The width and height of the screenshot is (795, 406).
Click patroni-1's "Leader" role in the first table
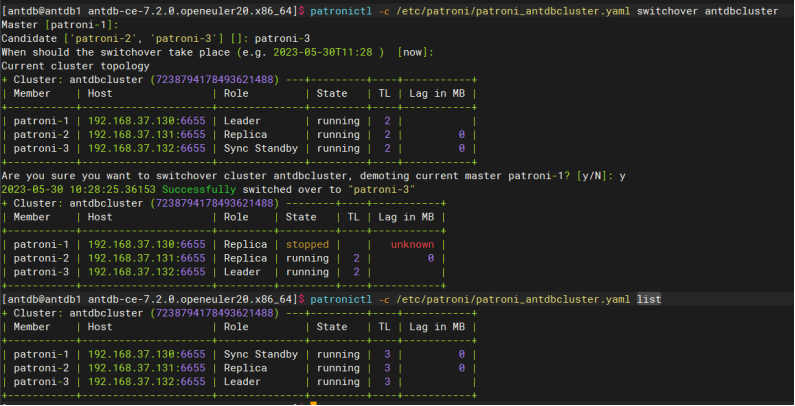(x=243, y=121)
